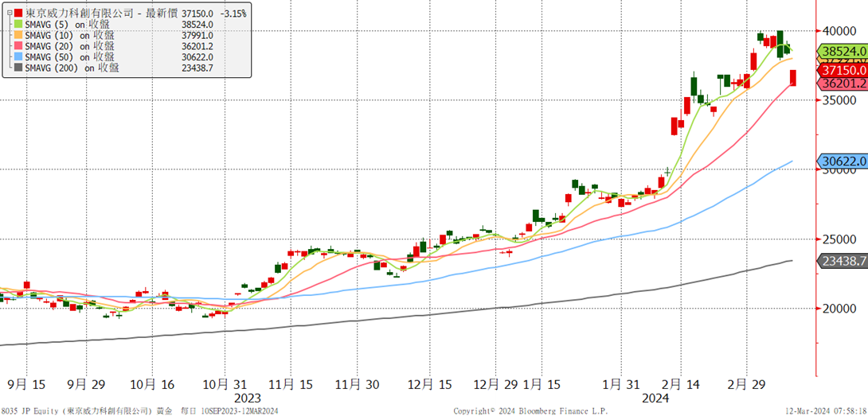Click the red 37150.0 flag on price axis
Viewport: 868px width, 416px height.
[x=842, y=70]
